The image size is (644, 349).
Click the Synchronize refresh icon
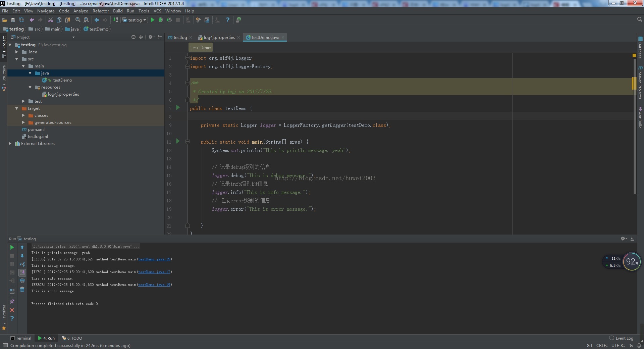21,20
